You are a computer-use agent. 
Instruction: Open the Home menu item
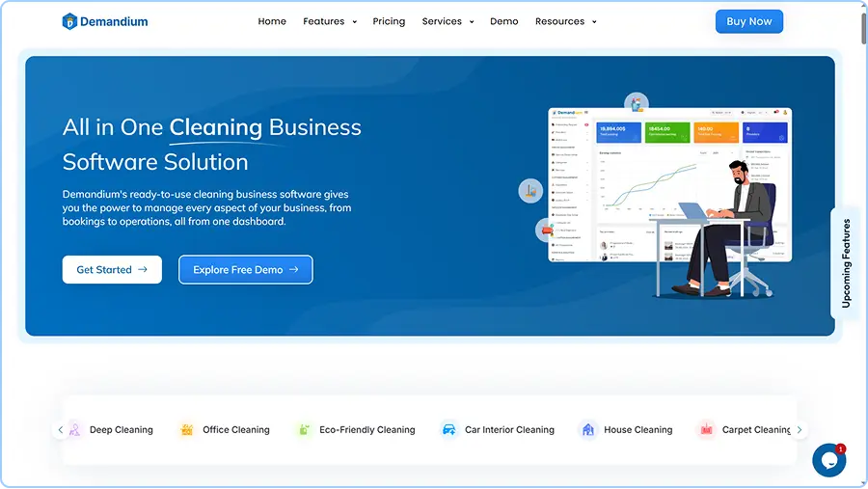272,21
